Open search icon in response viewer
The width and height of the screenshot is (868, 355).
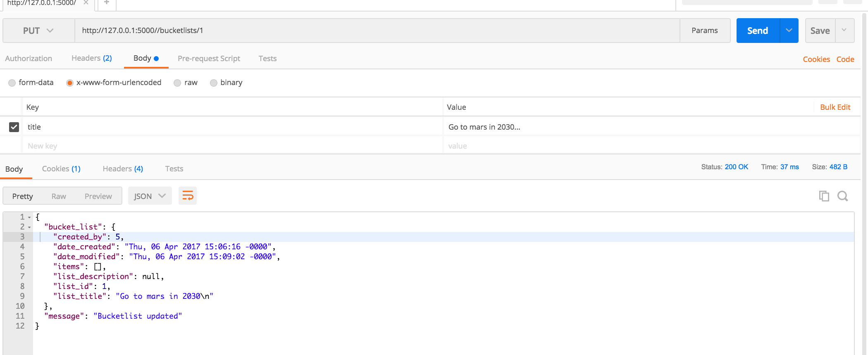tap(842, 196)
